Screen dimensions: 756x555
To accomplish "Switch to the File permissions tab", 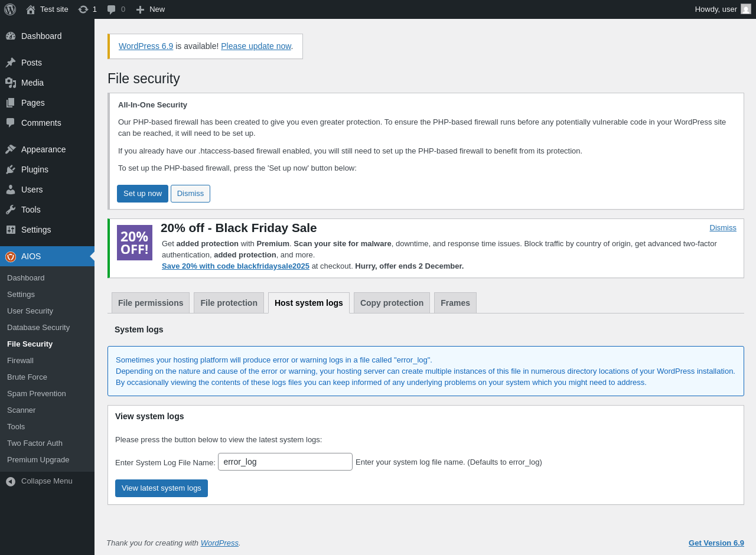I will (151, 303).
